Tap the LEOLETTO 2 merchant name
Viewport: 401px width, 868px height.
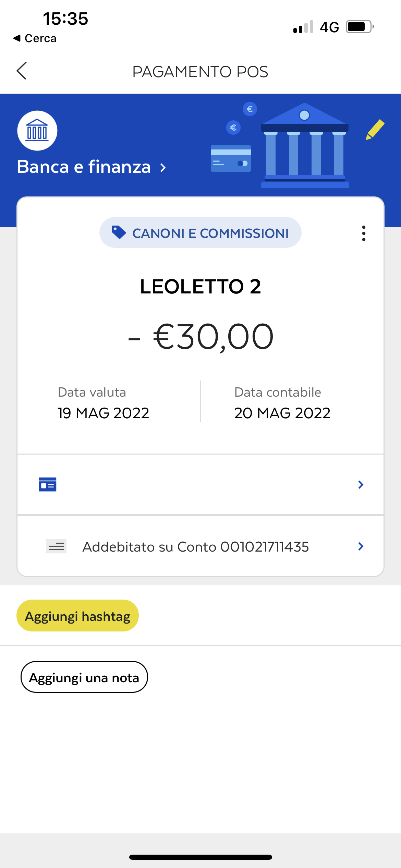coord(200,287)
